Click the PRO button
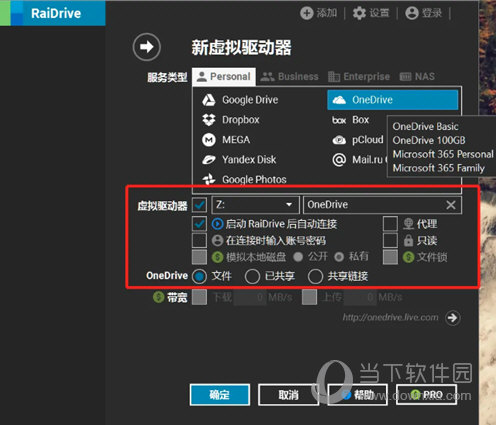The image size is (496, 425). click(x=426, y=395)
